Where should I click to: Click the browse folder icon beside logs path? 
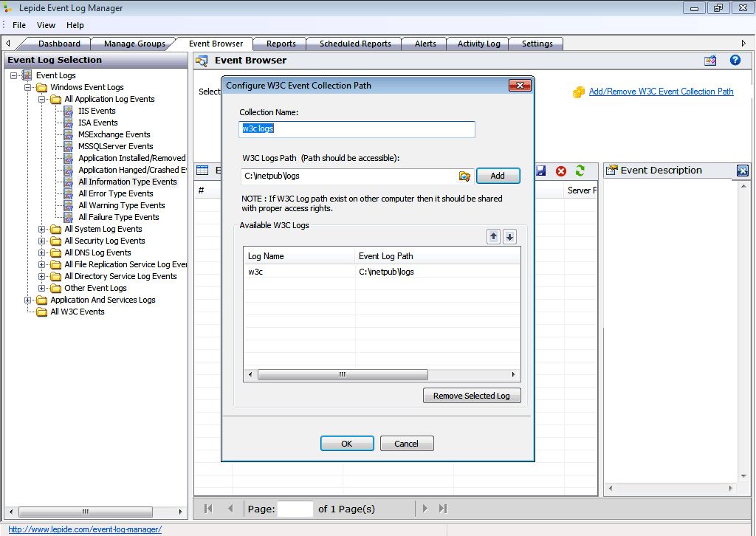(x=464, y=176)
